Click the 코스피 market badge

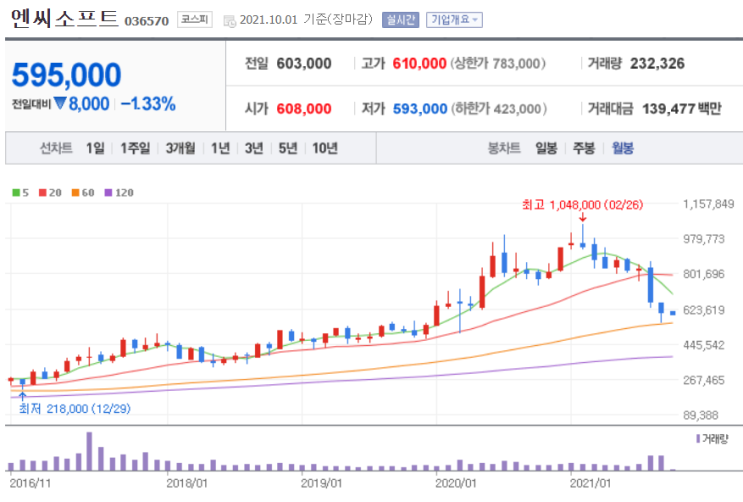tap(194, 19)
